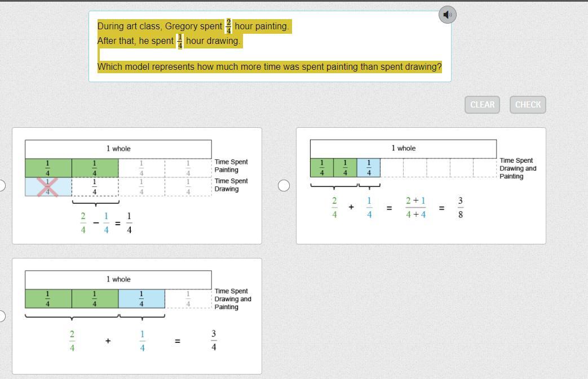The image size is (588, 379).
Task: Click the 3/4 result fraction in the bottom equation
Action: point(214,340)
